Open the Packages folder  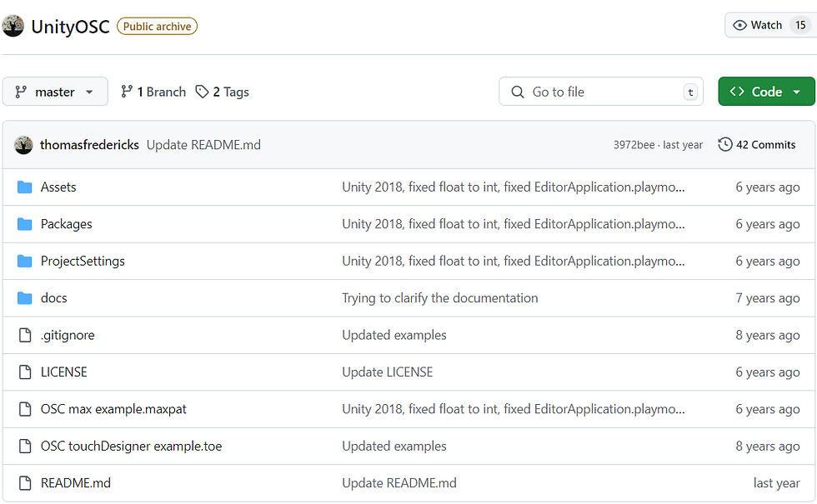[x=66, y=224]
